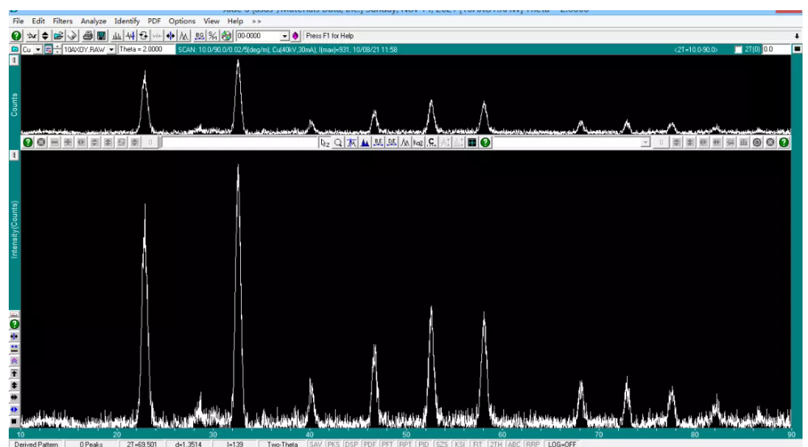Click the green help icon on left sidebar
The image size is (808, 447).
[x=14, y=325]
